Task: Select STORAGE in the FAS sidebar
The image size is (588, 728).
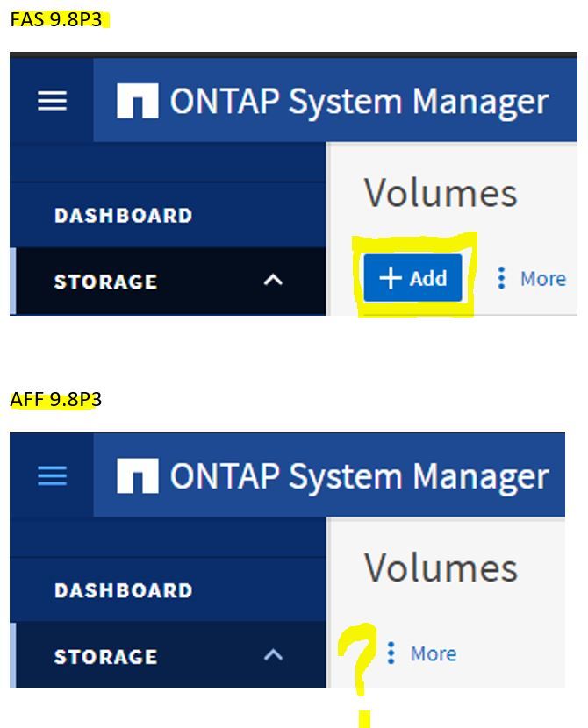Action: pos(105,282)
